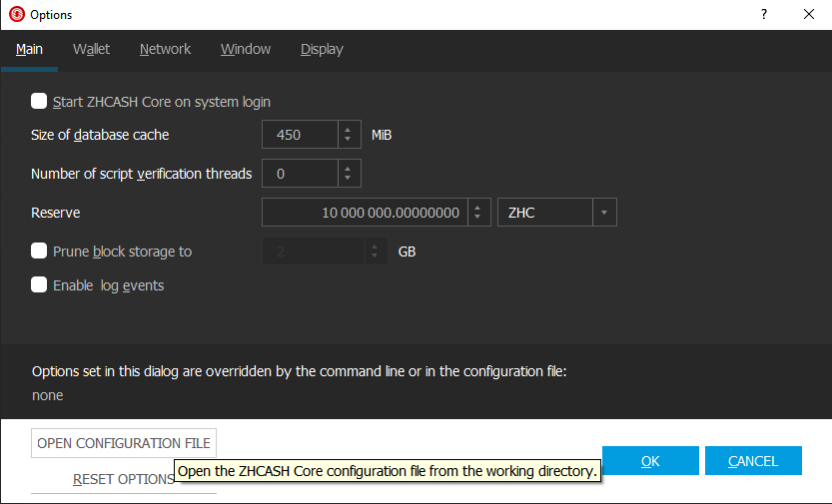
Task: Open the Wallet tab
Action: click(91, 49)
